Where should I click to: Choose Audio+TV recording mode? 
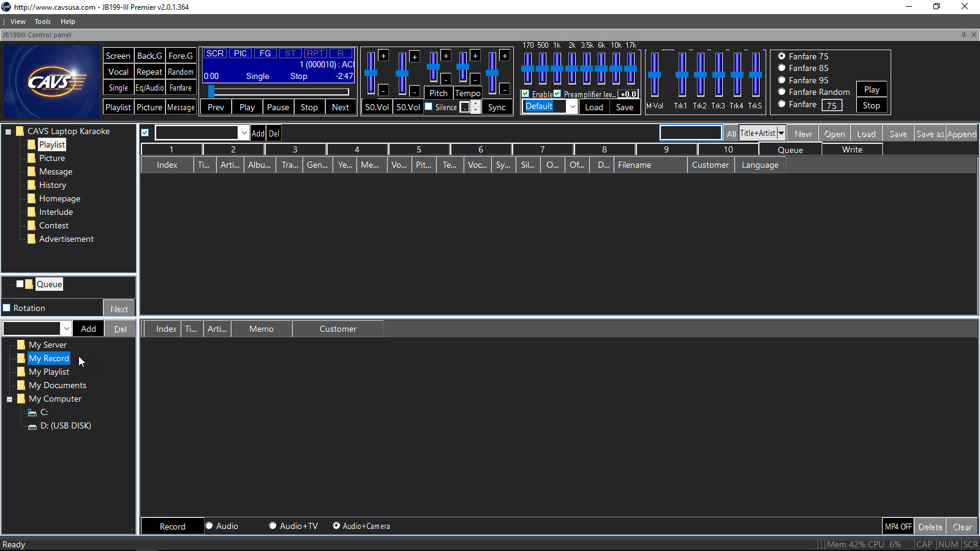coord(273,526)
